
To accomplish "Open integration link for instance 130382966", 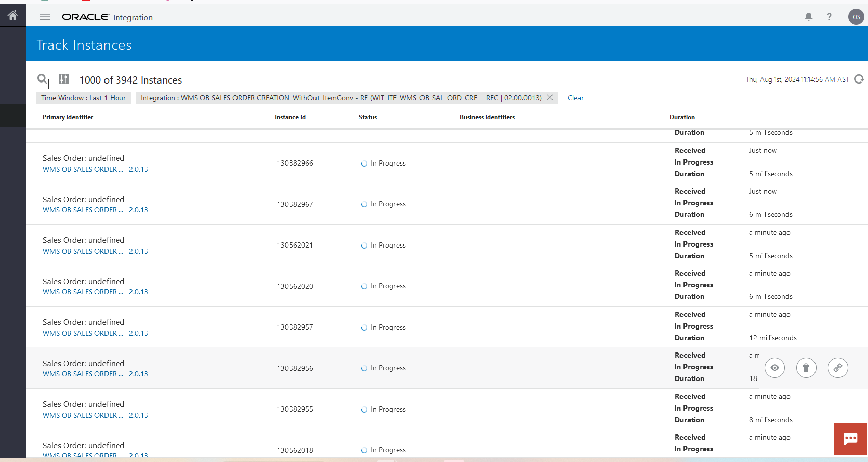I will pyautogui.click(x=83, y=169).
